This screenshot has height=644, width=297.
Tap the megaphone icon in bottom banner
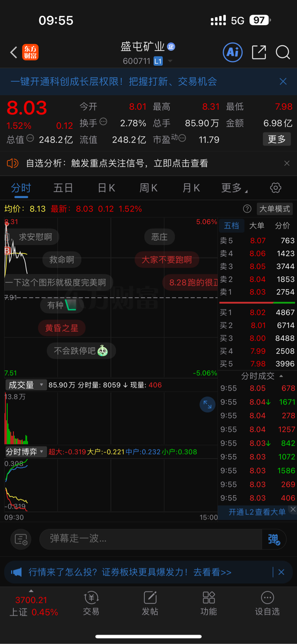pyautogui.click(x=16, y=572)
